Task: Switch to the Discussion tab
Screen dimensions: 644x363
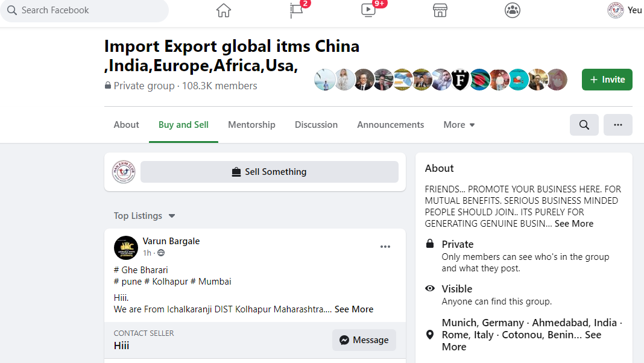Action: tap(316, 125)
